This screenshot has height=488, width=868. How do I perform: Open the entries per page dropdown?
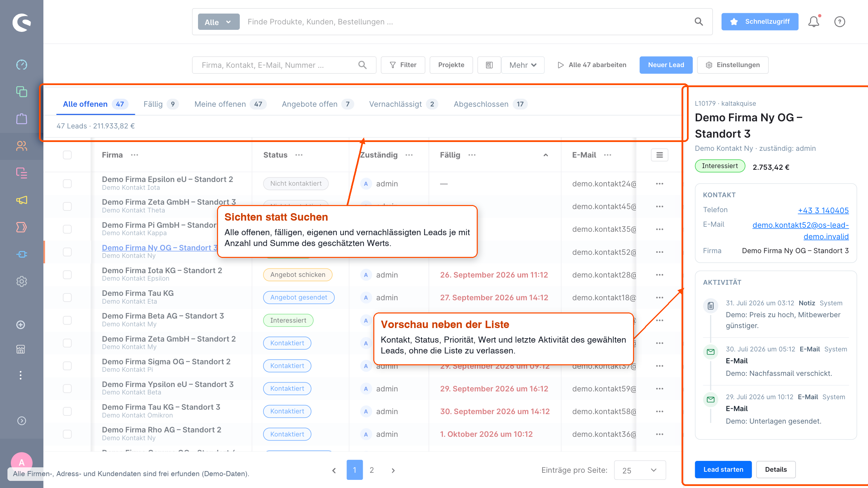tap(640, 470)
